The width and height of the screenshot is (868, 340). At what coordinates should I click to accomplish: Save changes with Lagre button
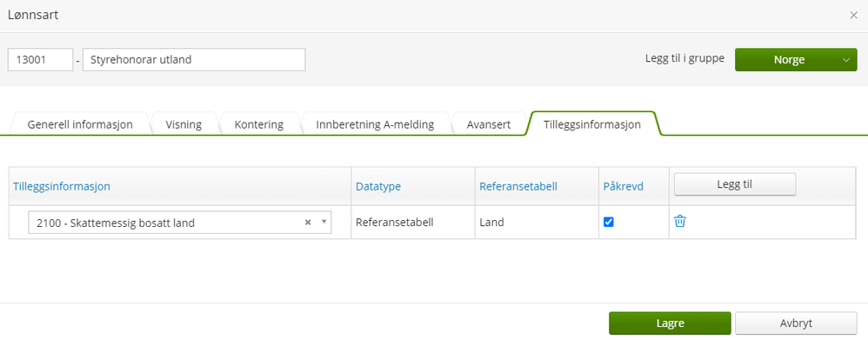tap(670, 323)
